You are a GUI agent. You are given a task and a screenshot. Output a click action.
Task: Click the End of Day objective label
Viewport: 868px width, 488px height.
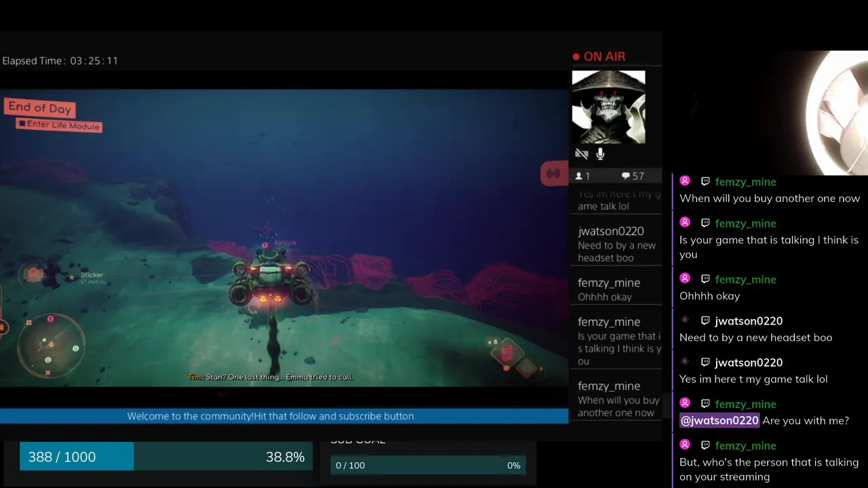[x=39, y=108]
